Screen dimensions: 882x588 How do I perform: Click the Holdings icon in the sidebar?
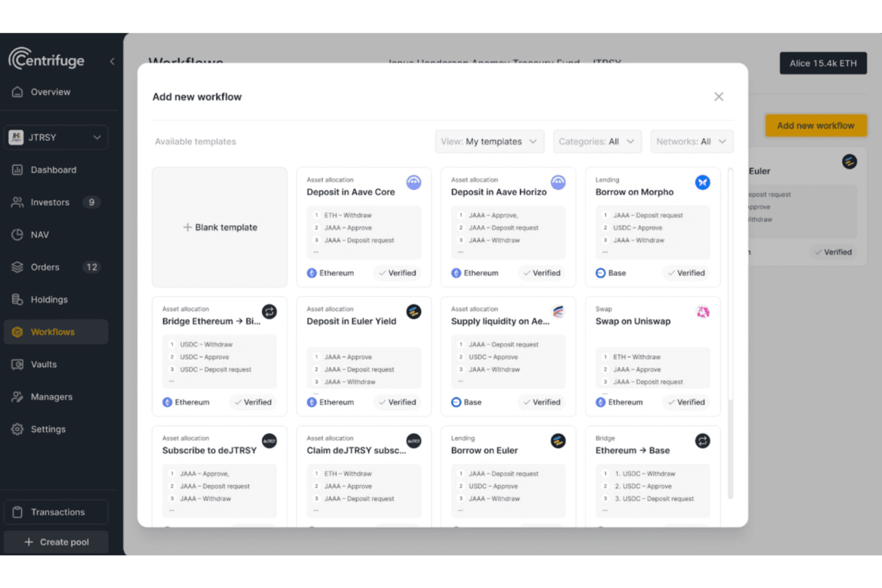coord(17,300)
